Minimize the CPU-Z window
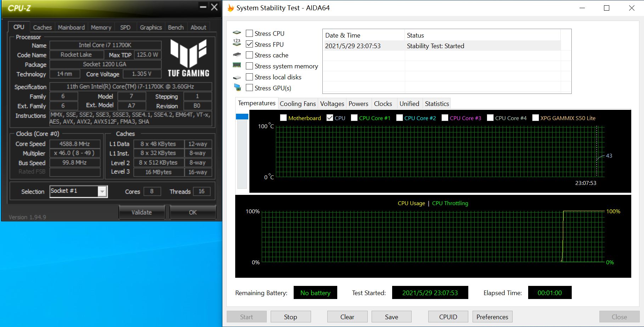The image size is (644, 327). coord(203,7)
